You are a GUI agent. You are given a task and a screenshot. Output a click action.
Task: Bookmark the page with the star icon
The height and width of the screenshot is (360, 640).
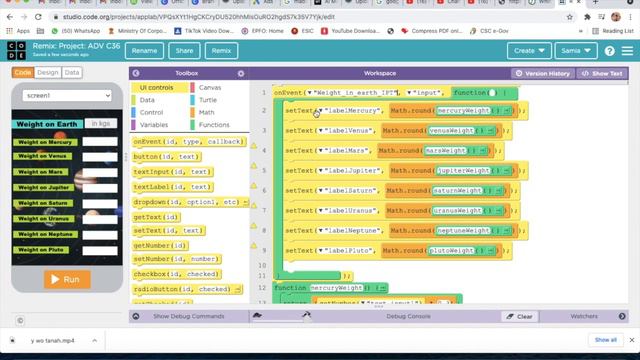coord(570,17)
